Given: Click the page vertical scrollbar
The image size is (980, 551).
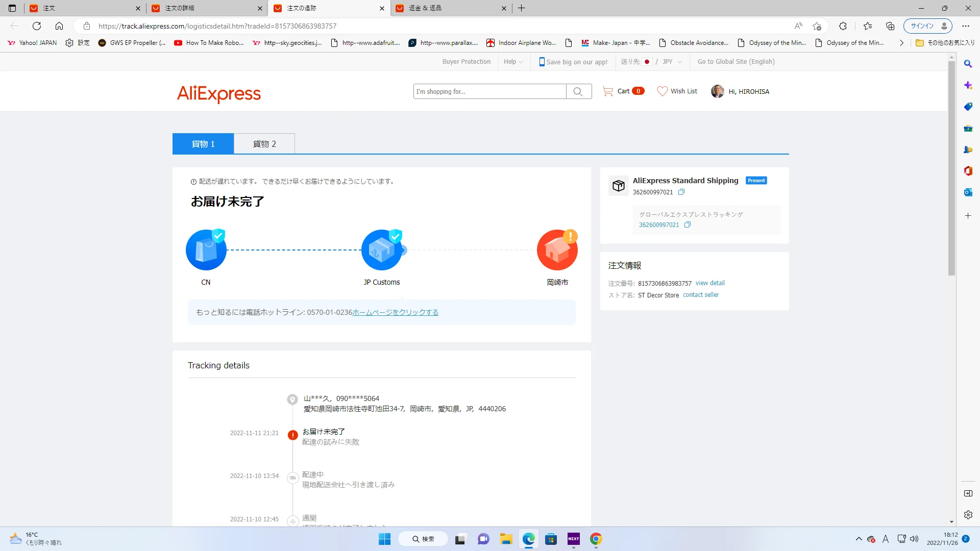Looking at the screenshot, I should point(951,168).
